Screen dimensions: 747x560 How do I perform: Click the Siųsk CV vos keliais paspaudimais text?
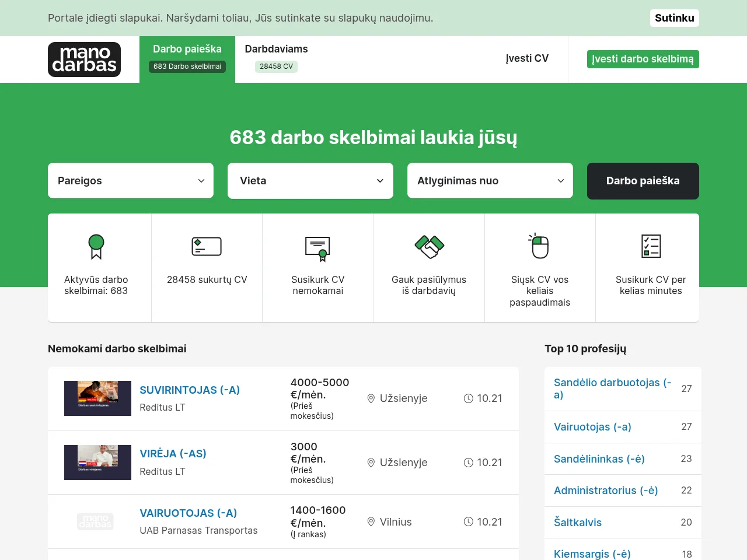540,291
